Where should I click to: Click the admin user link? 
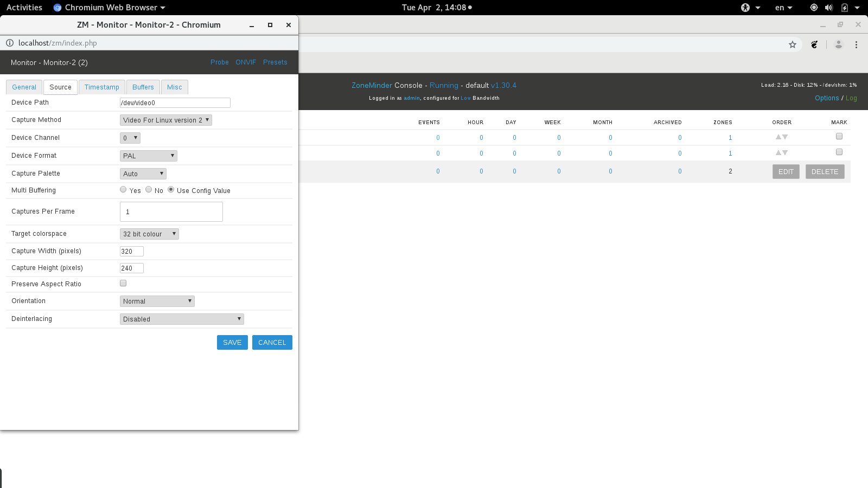(412, 98)
